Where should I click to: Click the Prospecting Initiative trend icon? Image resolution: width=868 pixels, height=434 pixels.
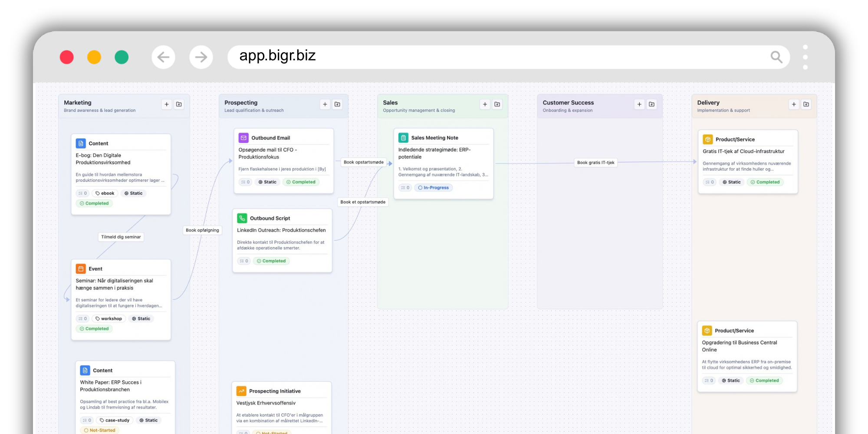241,391
